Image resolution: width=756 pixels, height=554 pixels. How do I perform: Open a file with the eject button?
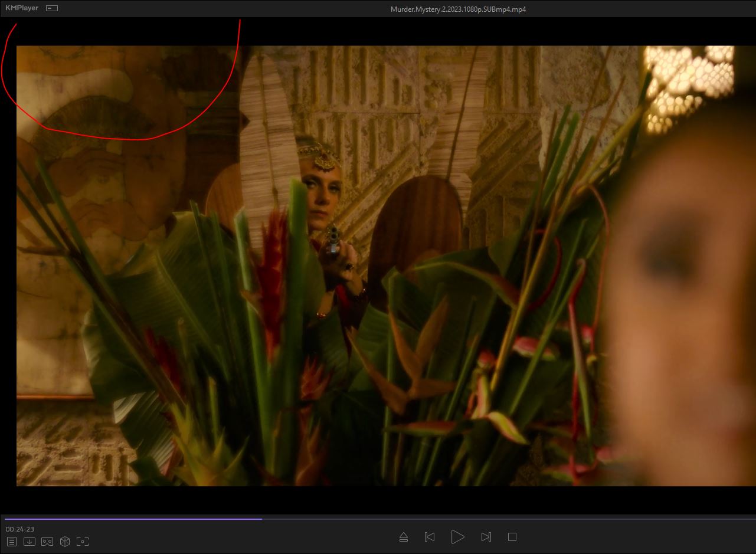pyautogui.click(x=404, y=537)
